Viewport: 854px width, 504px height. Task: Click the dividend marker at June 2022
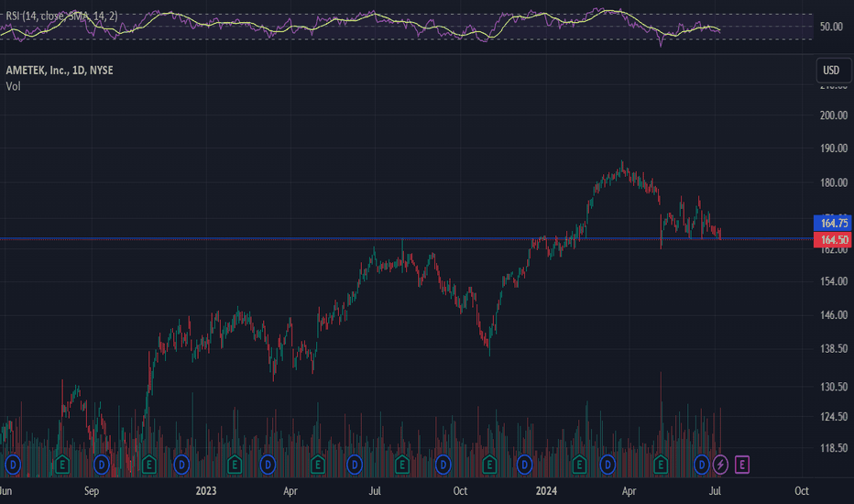(x=13, y=465)
